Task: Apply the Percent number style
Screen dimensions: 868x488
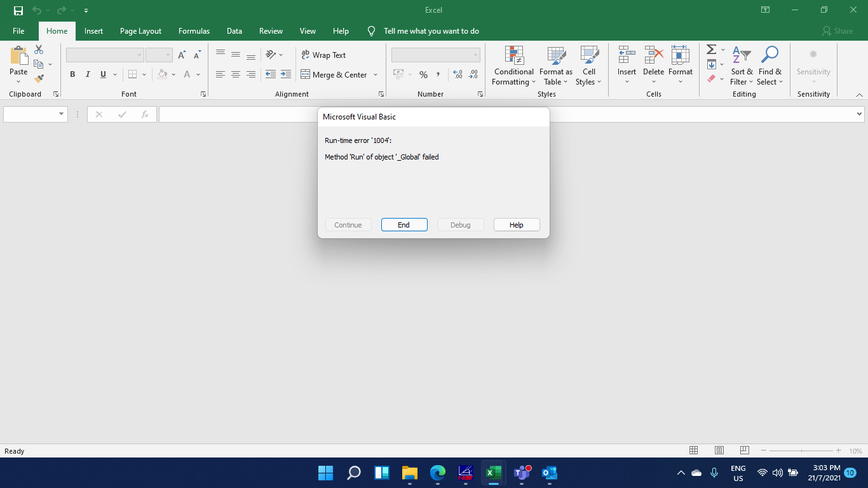Action: click(423, 74)
